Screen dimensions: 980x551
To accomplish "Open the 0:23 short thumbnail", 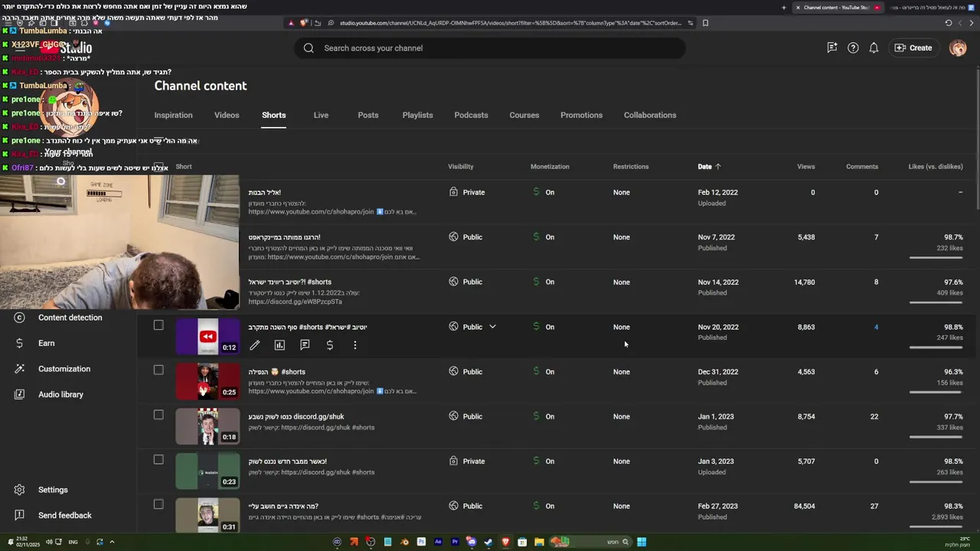I will coord(207,471).
